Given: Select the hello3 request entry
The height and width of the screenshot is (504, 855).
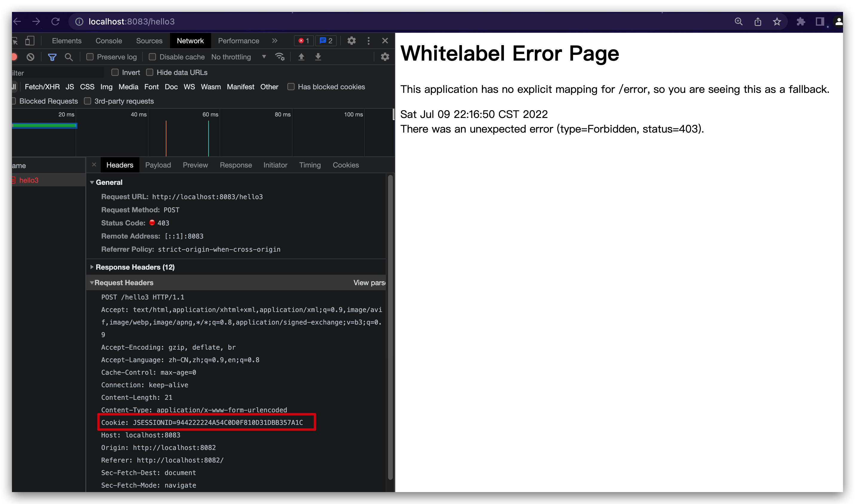Looking at the screenshot, I should 29,180.
